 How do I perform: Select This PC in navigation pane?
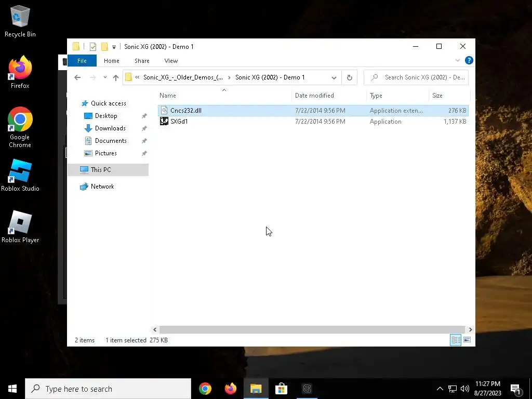[108, 170]
